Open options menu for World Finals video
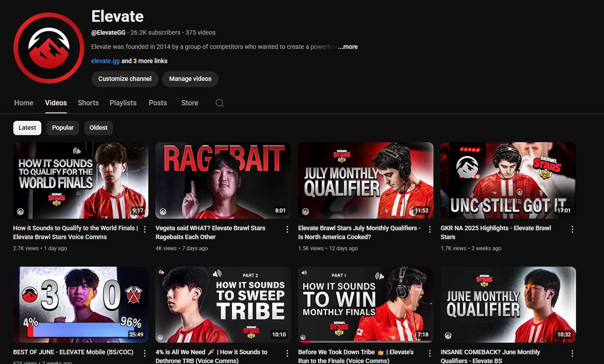The image size is (604, 364). pyautogui.click(x=145, y=229)
